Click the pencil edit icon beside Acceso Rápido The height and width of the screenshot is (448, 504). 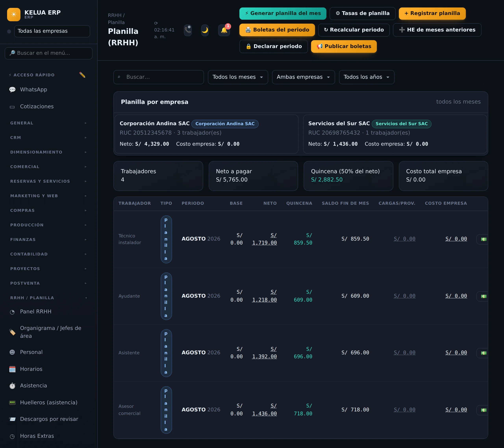pyautogui.click(x=82, y=75)
